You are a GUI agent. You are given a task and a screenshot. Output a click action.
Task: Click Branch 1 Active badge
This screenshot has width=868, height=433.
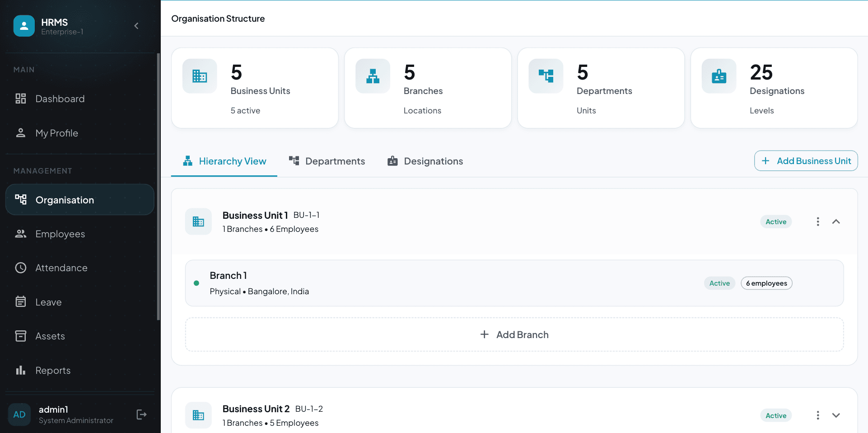click(x=719, y=283)
